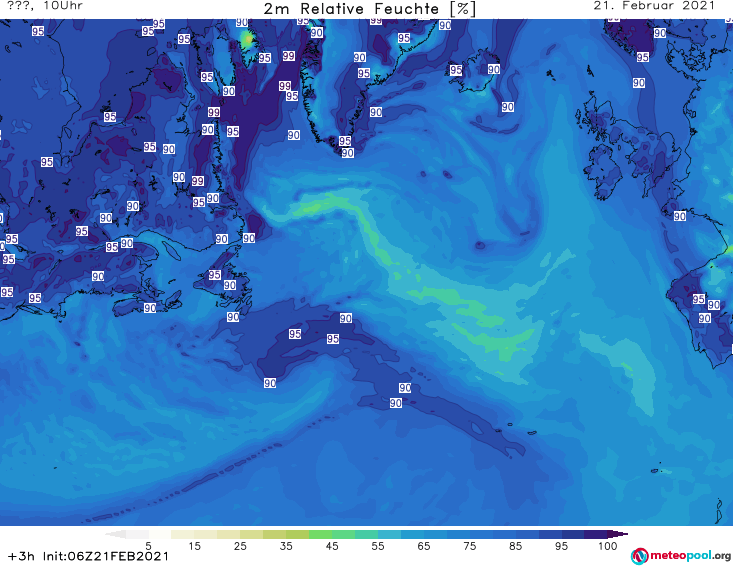The width and height of the screenshot is (733, 566).
Task: Click the legend value 85
Action: (515, 546)
